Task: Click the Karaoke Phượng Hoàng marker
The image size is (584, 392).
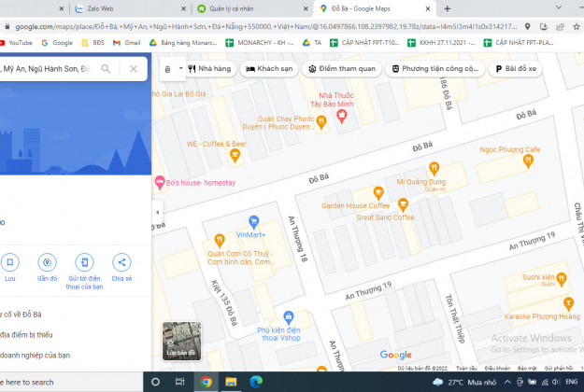Action: pos(568,304)
